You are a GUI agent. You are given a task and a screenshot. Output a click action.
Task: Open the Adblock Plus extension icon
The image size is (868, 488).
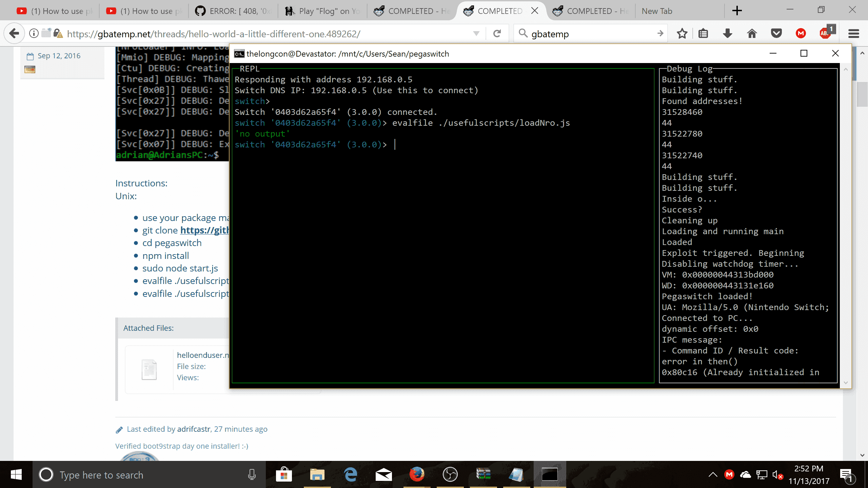coord(826,33)
